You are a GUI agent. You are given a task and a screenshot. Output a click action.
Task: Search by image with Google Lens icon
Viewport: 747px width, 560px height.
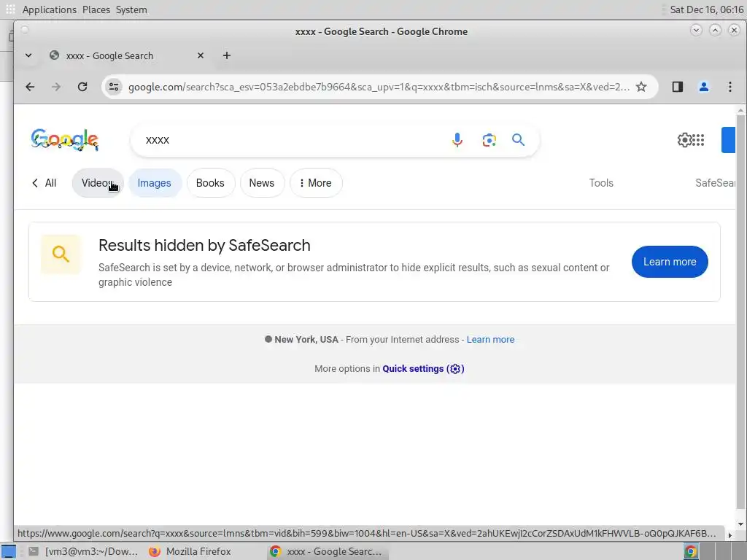tap(489, 140)
